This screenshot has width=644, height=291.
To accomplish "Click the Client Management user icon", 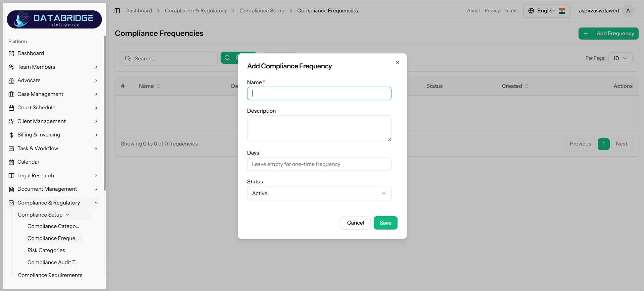I will (x=11, y=121).
